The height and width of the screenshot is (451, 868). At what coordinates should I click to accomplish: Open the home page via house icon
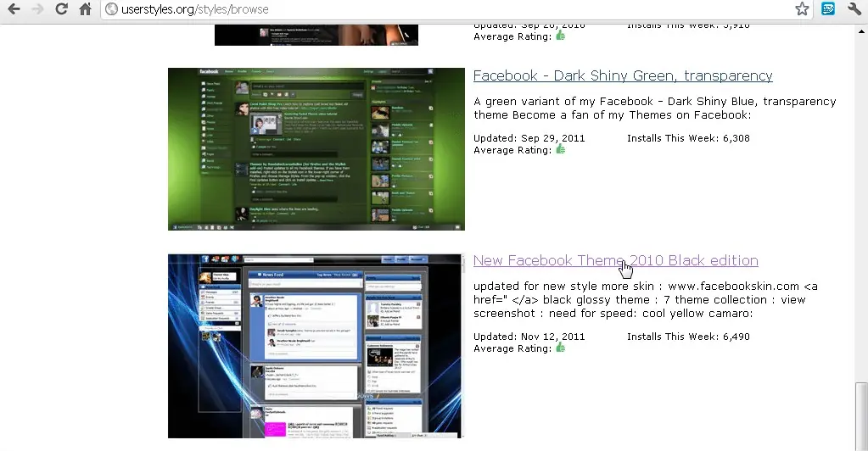[x=85, y=8]
